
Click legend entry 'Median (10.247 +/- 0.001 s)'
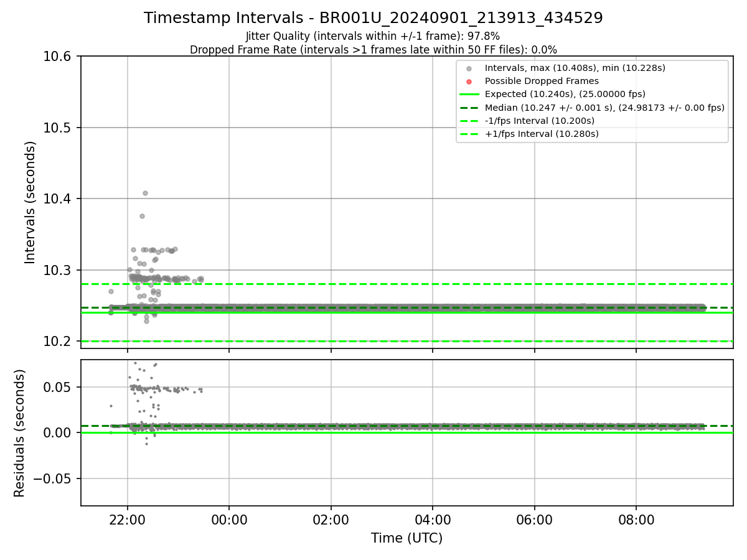(604, 108)
